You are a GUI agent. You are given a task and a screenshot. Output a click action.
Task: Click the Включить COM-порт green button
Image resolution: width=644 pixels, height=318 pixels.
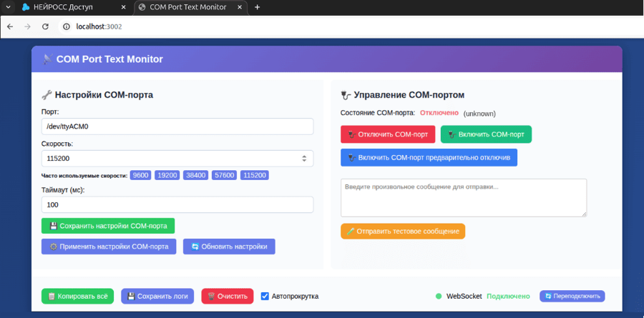tap(487, 134)
